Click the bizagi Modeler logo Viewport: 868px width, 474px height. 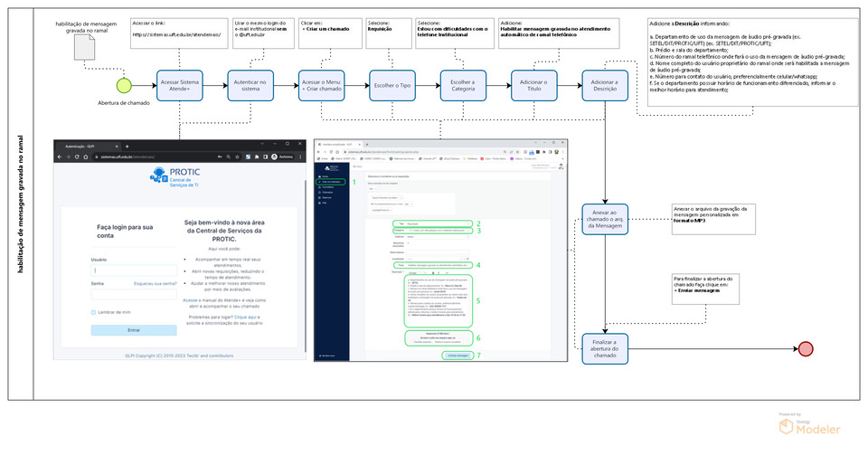[809, 427]
